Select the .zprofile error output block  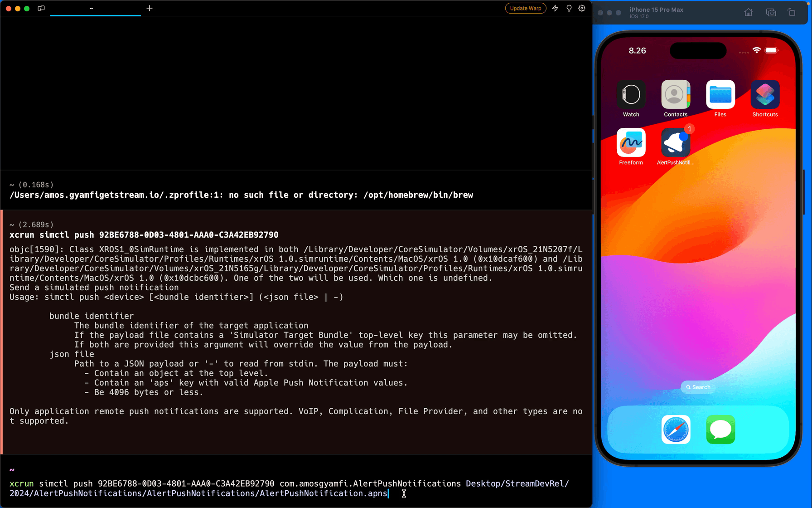point(296,190)
